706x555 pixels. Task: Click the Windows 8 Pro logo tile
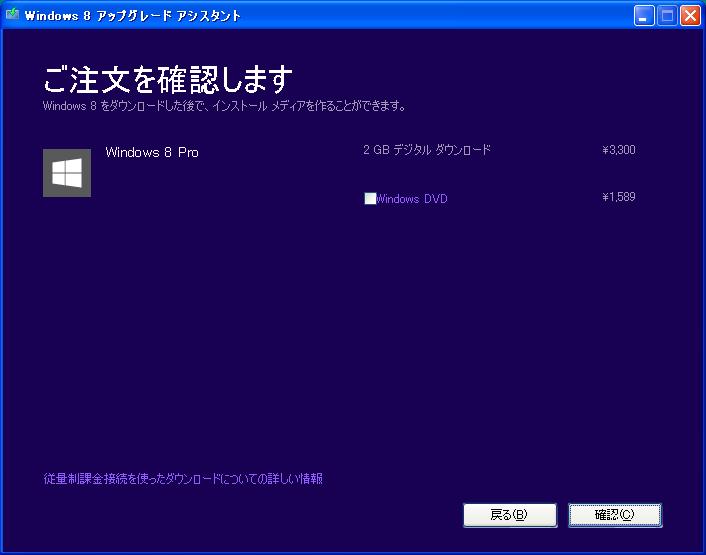tap(67, 173)
